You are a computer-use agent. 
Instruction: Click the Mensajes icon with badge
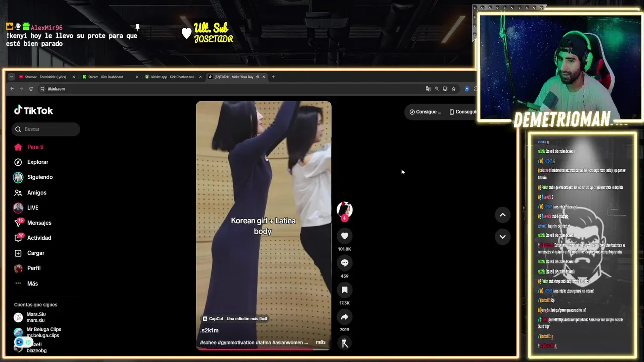[x=18, y=223]
